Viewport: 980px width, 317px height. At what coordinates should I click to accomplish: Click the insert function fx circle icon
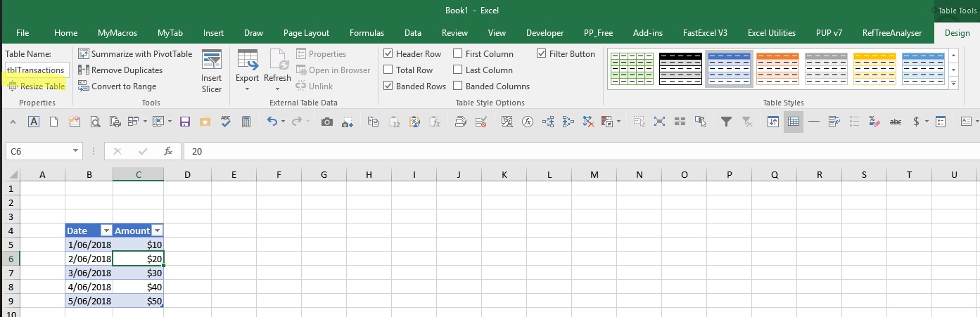pyautogui.click(x=528, y=122)
